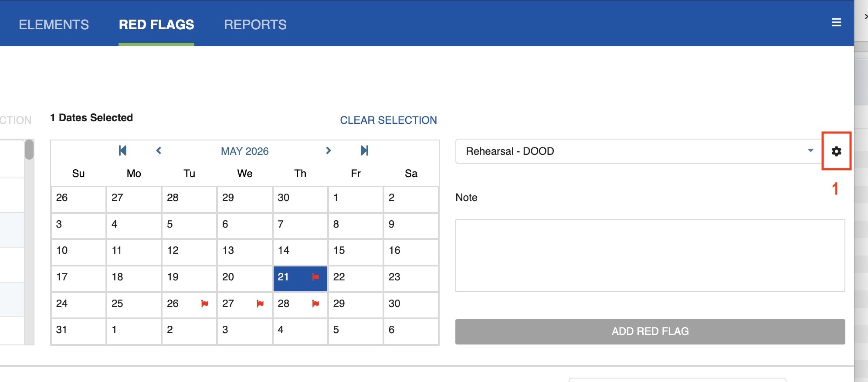The height and width of the screenshot is (382, 868).
Task: Jump to the last month with skip-forward icon
Action: click(x=364, y=151)
